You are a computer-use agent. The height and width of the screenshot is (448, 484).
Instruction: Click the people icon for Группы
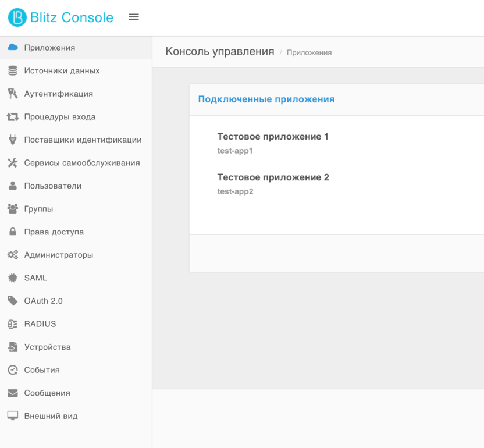click(13, 209)
